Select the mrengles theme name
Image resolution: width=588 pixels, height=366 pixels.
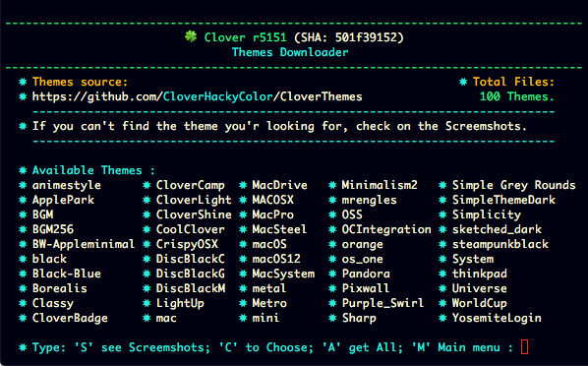[370, 200]
